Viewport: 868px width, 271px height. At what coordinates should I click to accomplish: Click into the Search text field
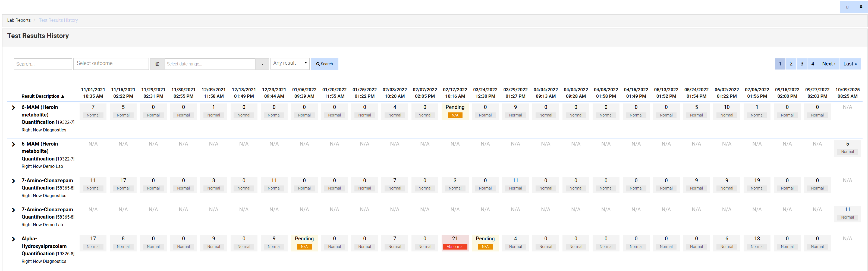[43, 64]
